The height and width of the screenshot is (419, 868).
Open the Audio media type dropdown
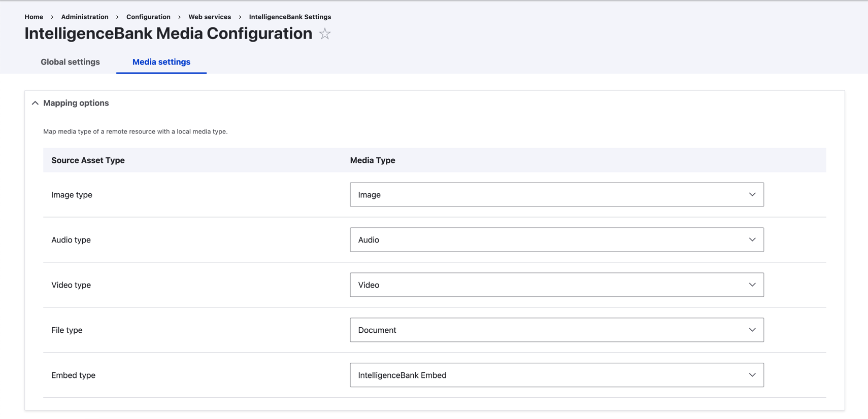(556, 240)
